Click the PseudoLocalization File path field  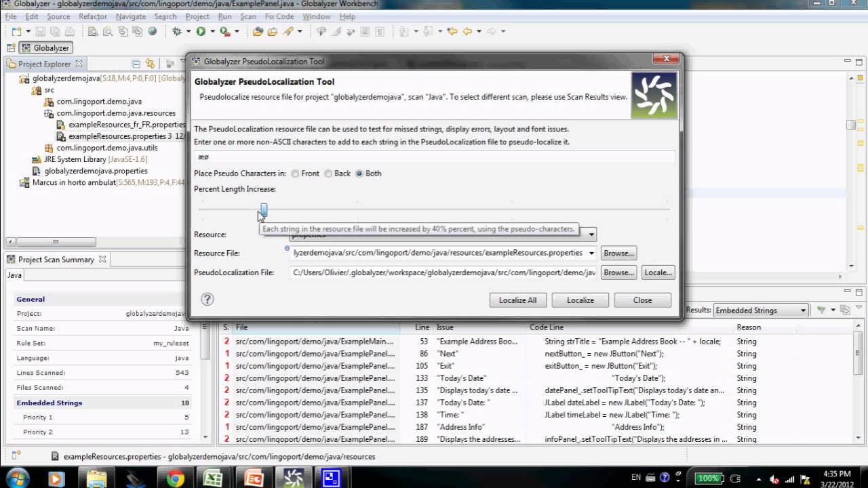(443, 272)
